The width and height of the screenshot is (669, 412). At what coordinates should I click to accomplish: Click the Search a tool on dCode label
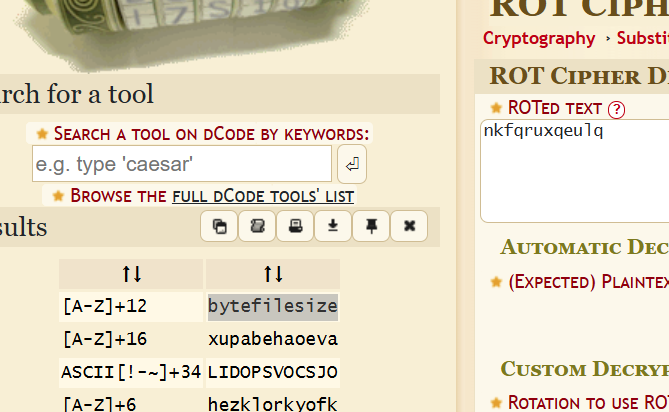[211, 134]
